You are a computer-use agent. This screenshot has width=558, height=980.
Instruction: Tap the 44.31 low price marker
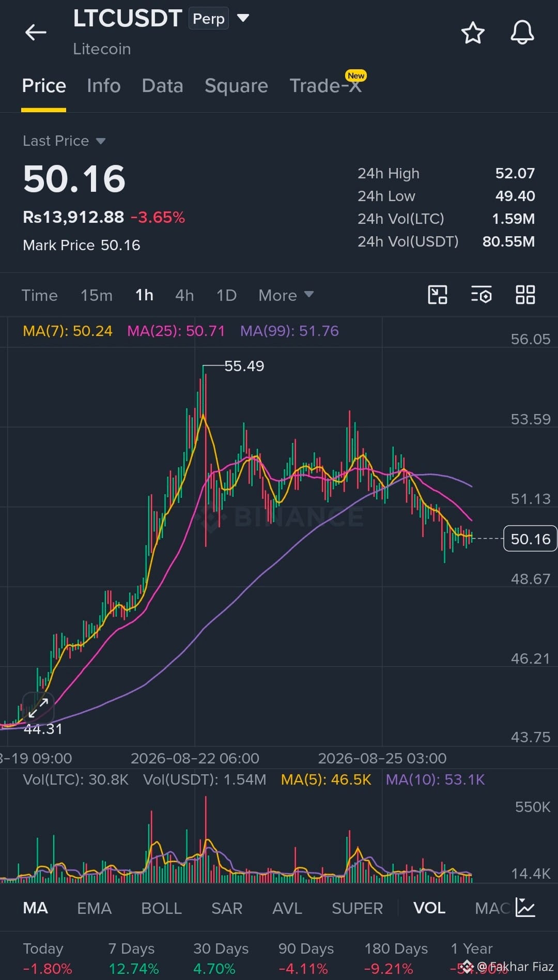tap(43, 729)
